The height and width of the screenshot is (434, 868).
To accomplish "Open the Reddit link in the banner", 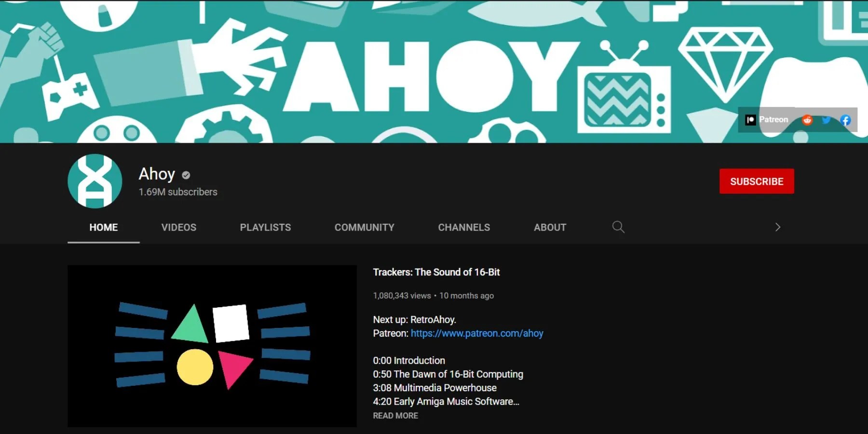I will pyautogui.click(x=807, y=120).
